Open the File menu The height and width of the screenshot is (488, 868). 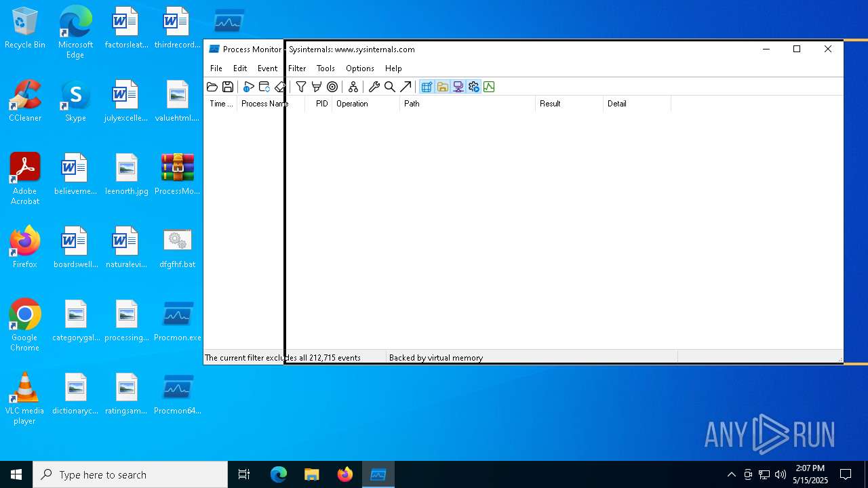[216, 68]
